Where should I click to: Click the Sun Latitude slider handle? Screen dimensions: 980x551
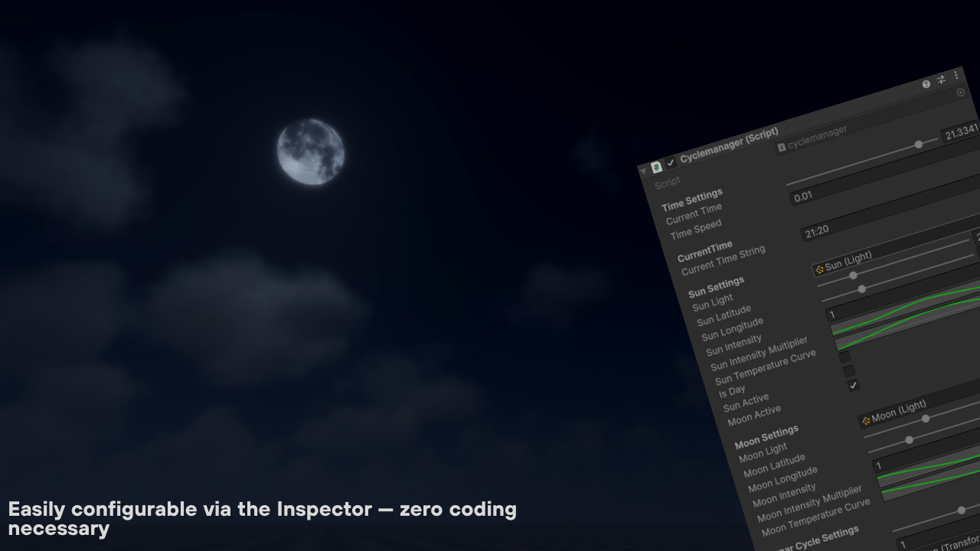tap(854, 275)
